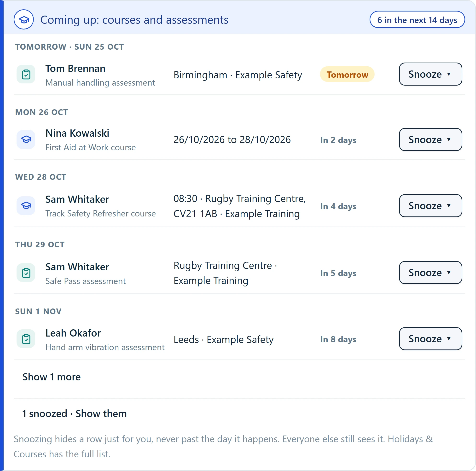The image size is (476, 471).
Task: Click the 'MON 26 OCT' date heading
Action: click(42, 112)
